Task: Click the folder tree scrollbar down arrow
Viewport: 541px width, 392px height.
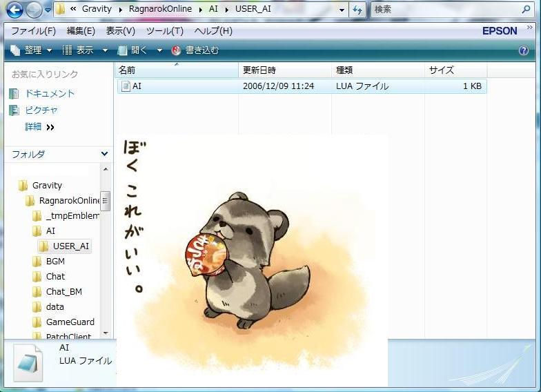Action: [x=106, y=333]
